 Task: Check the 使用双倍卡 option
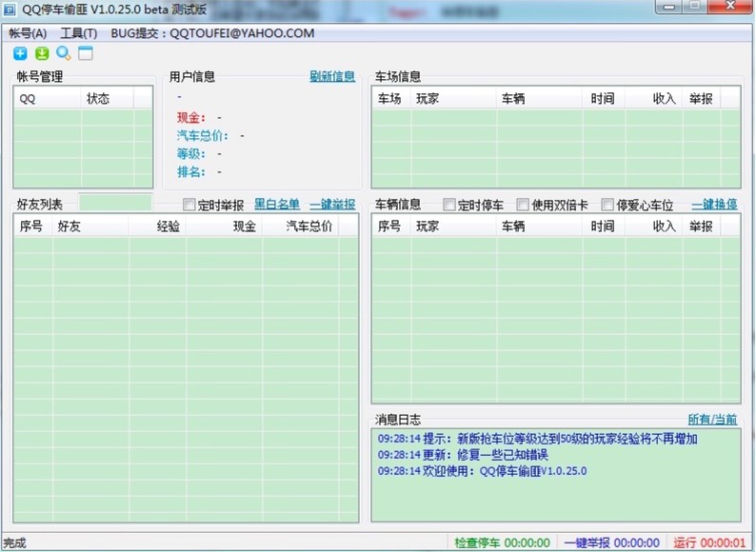click(x=523, y=205)
